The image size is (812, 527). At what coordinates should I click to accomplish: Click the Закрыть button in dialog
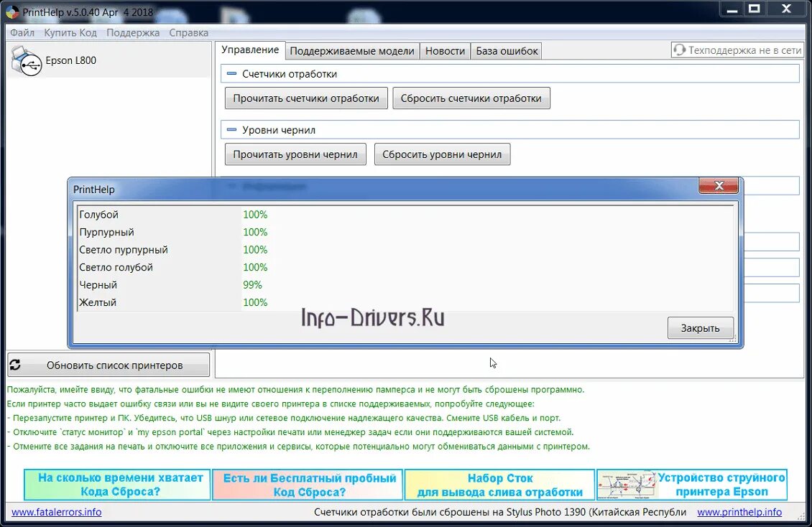point(700,328)
